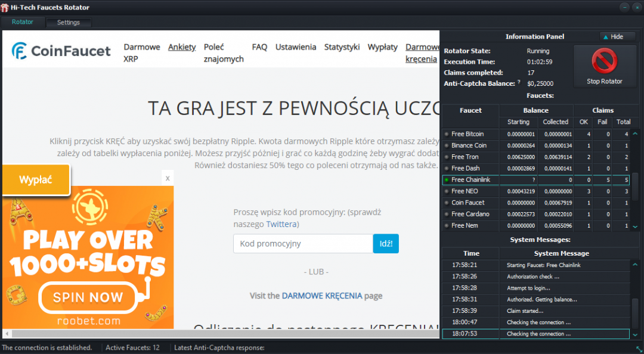Click the Hi-Tech Faucets Rotator app icon

pos(5,8)
